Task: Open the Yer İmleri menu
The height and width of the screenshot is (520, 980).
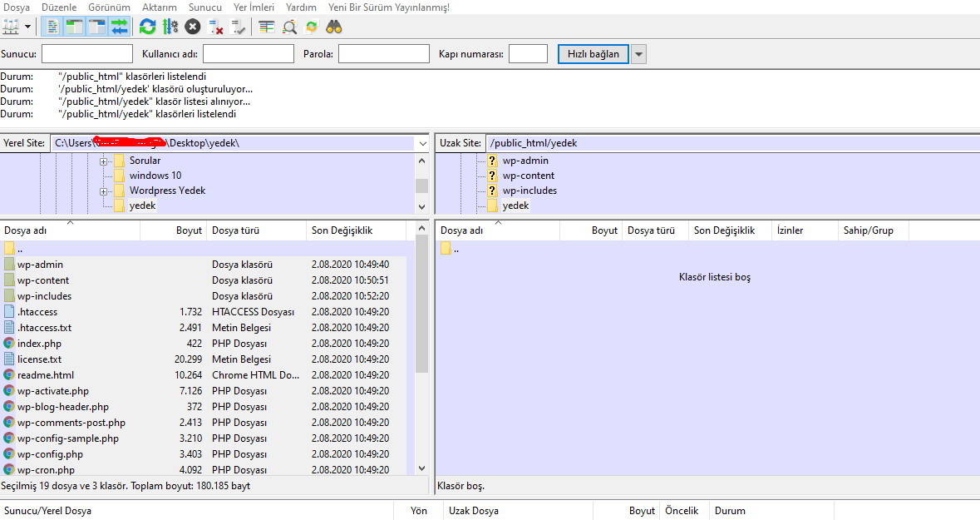Action: [x=254, y=7]
